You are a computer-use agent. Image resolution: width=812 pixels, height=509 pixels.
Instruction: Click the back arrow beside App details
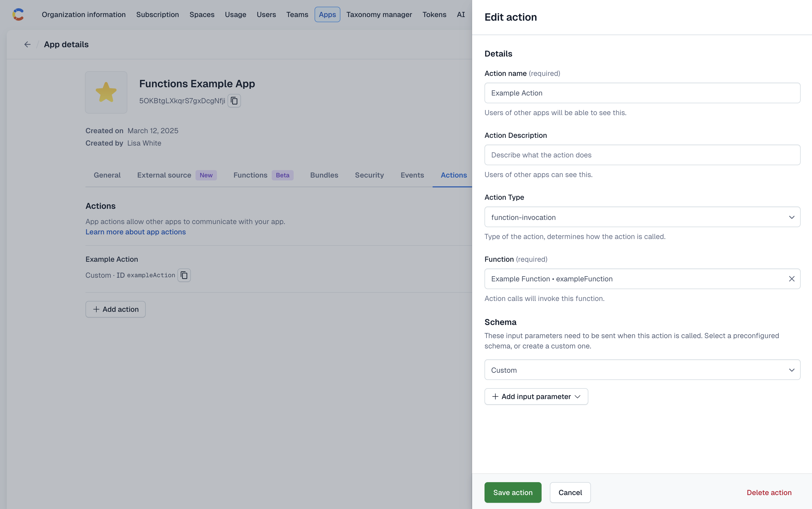click(x=27, y=44)
